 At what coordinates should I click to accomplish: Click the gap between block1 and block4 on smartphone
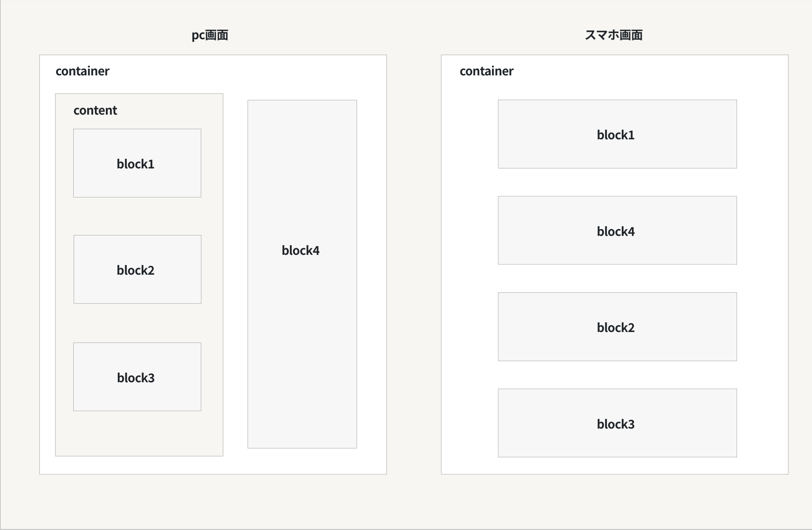tap(617, 183)
